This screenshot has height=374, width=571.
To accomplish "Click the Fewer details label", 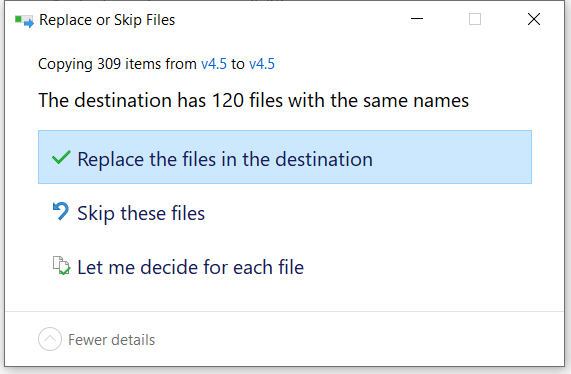I will [111, 340].
